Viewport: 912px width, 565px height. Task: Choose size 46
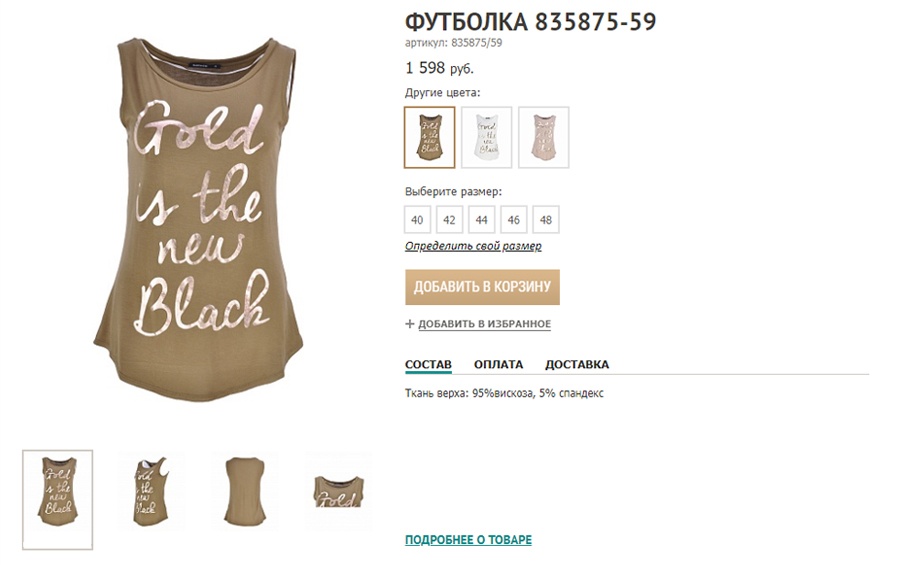[x=514, y=220]
